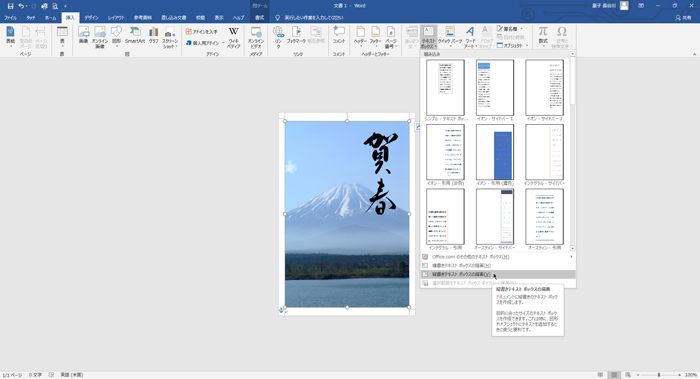700x379 pixels.
Task: Open the table insert dropdown
Action: [x=62, y=37]
